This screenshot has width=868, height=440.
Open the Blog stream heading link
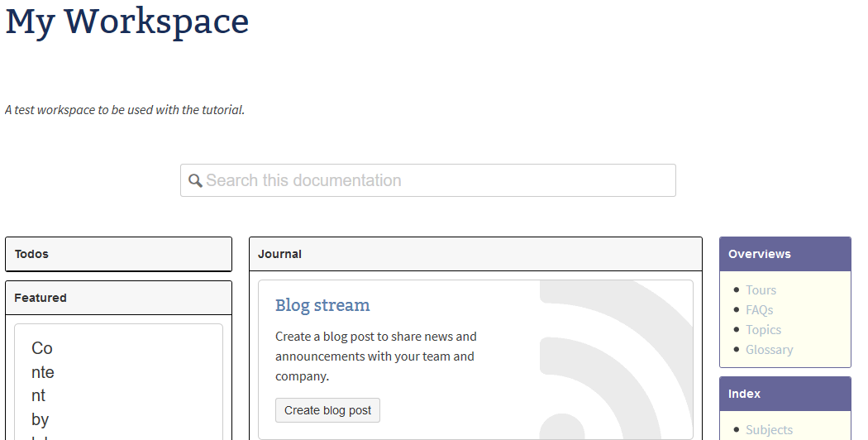point(322,305)
